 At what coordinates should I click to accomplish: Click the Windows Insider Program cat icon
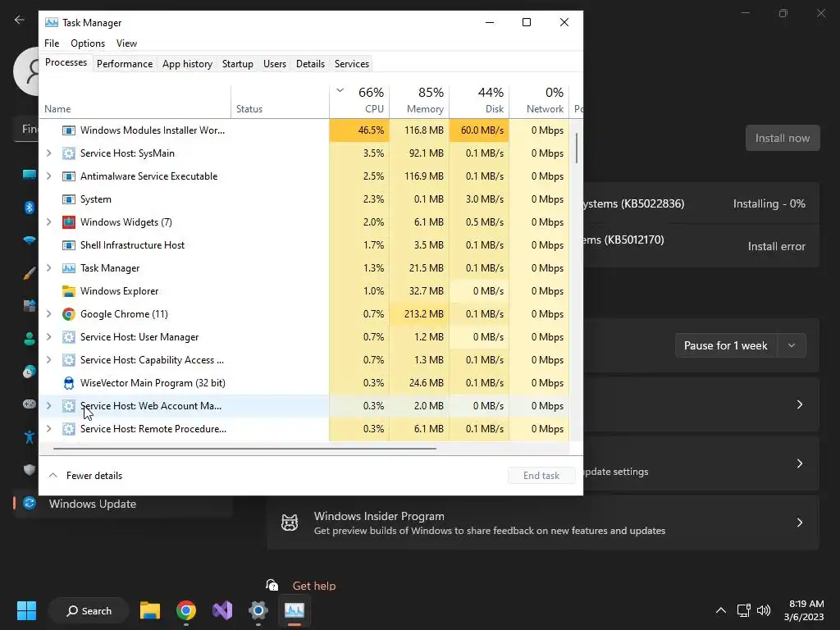tap(290, 523)
